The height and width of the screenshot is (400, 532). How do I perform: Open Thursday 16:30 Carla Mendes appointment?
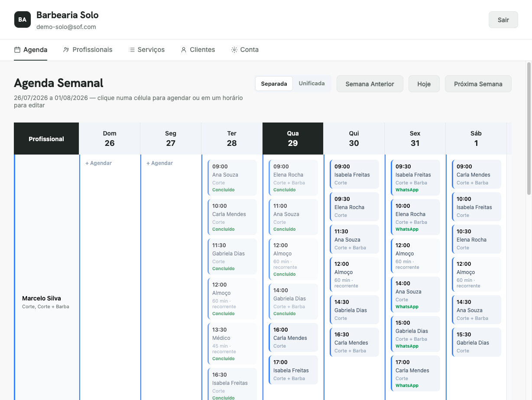coord(354,342)
